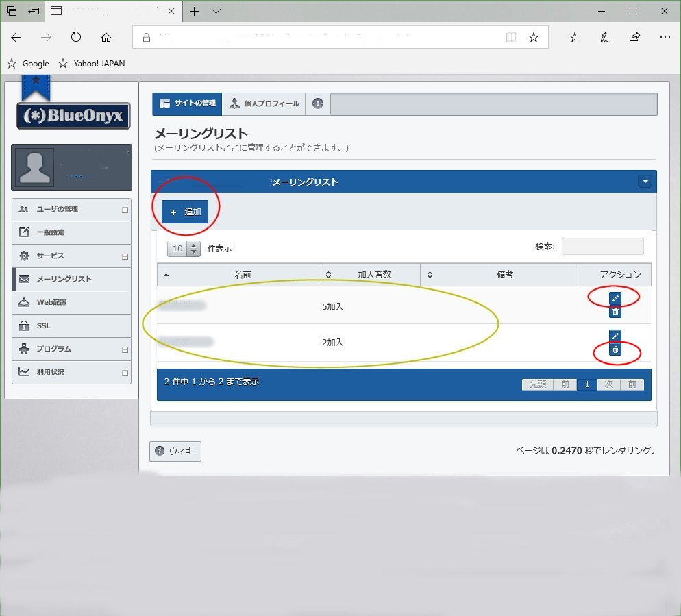Delete the second mailing list via trash icon
The image size is (681, 616).
pos(615,349)
